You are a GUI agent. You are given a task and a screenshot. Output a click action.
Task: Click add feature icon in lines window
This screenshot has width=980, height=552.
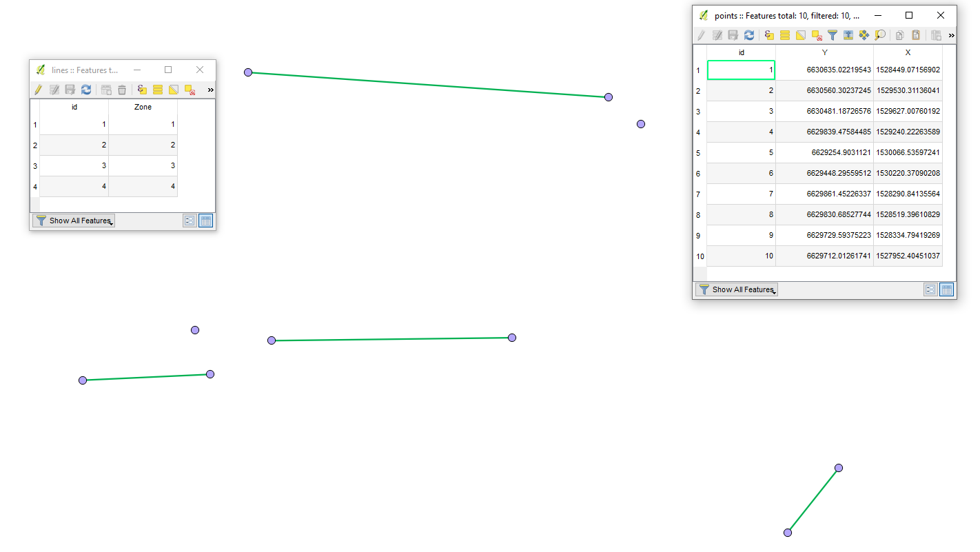[x=106, y=90]
